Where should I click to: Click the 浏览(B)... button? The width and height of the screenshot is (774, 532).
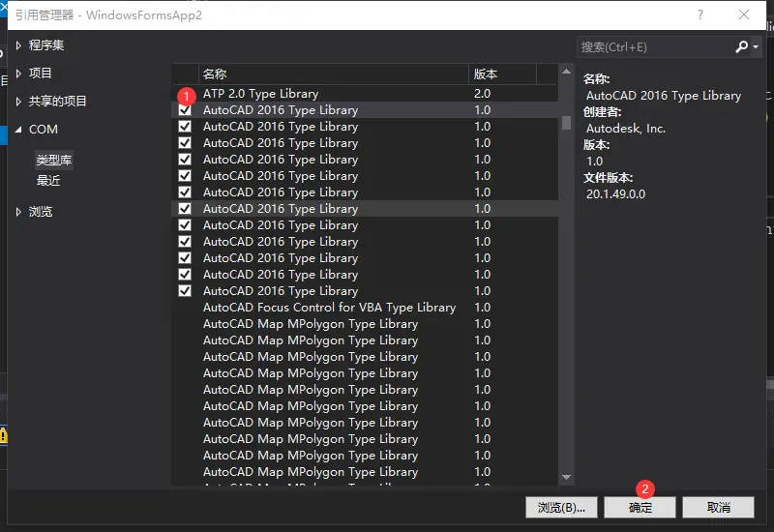pyautogui.click(x=561, y=507)
